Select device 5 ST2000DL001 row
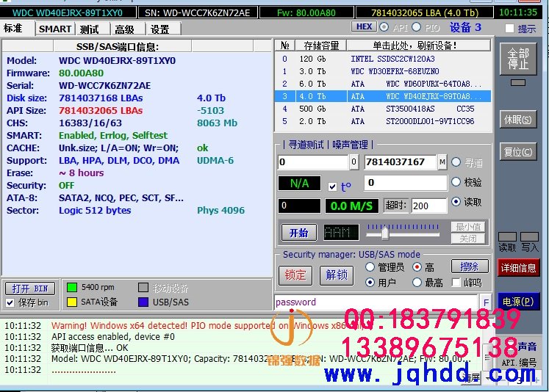Screen dimensions: 549x392 point(383,121)
